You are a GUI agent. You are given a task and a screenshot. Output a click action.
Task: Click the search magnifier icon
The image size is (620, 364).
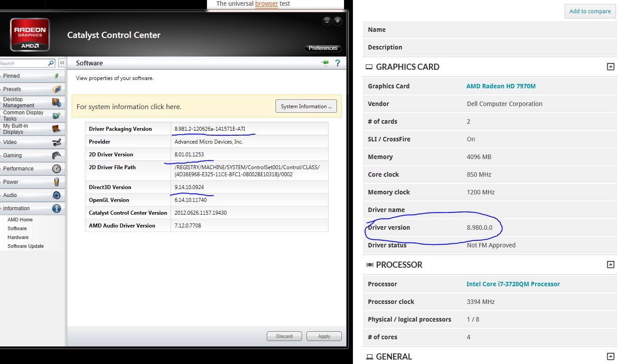click(51, 63)
